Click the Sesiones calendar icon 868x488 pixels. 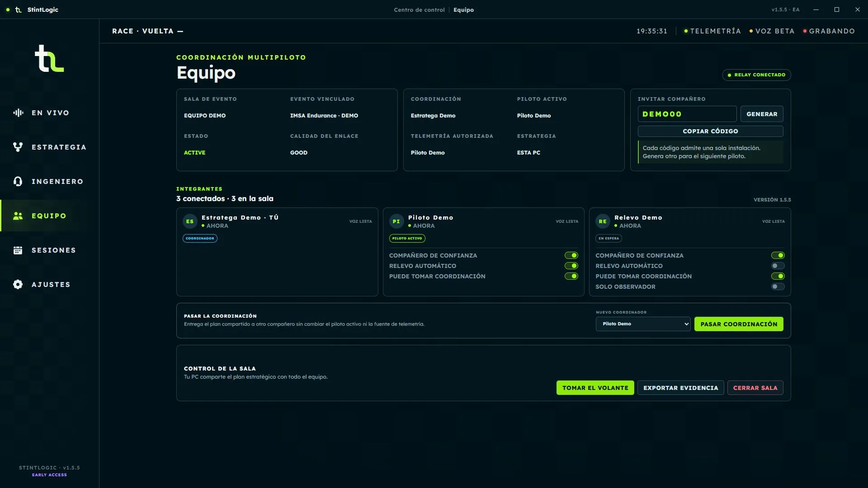coord(18,250)
